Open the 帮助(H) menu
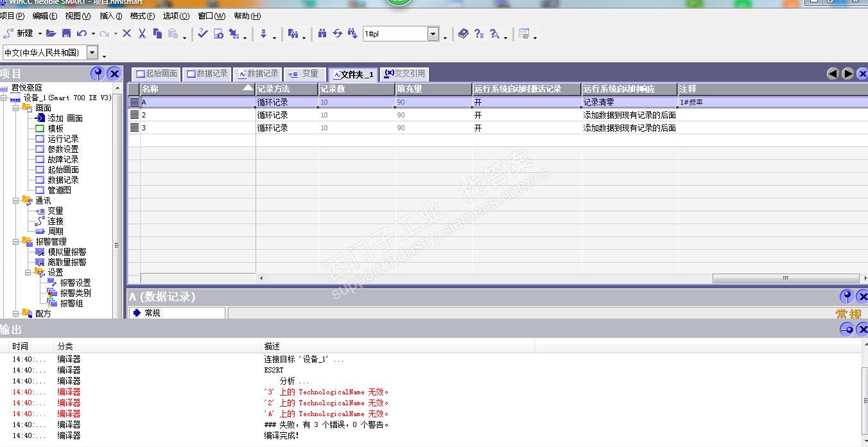 247,16
